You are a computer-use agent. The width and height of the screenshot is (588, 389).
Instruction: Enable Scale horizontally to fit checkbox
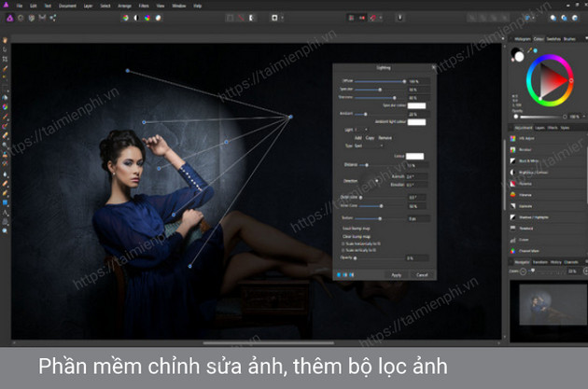(x=343, y=243)
